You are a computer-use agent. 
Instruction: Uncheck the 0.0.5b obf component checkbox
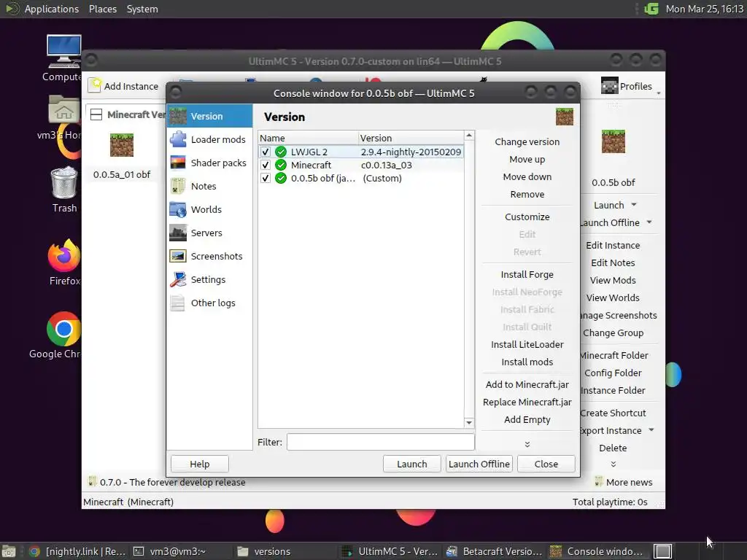tap(266, 179)
